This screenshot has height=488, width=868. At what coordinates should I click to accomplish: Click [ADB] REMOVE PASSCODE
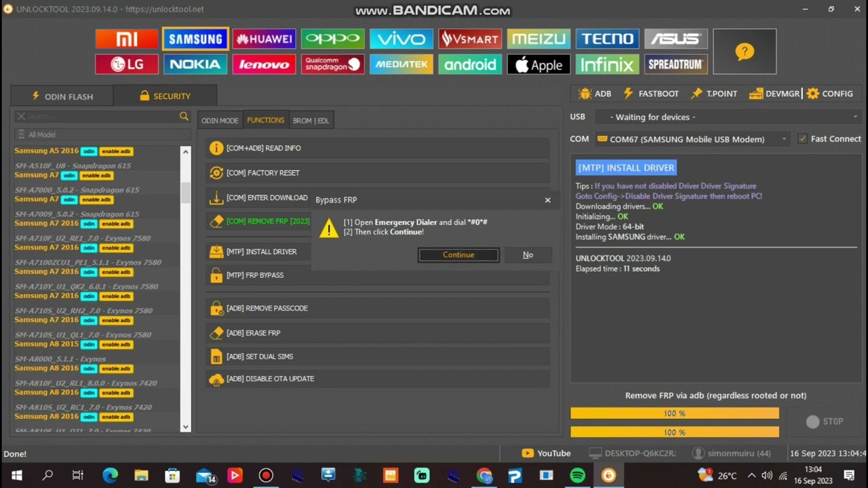click(x=378, y=308)
